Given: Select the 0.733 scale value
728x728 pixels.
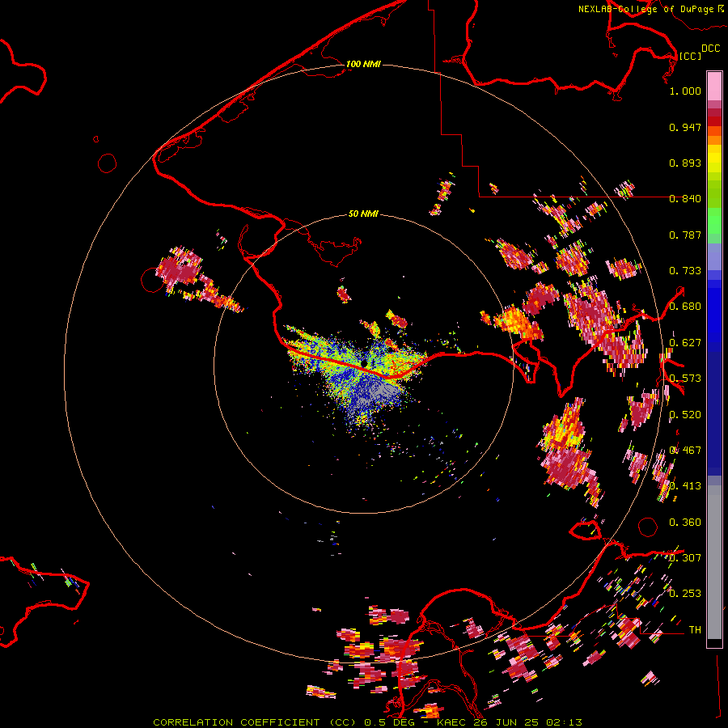Looking at the screenshot, I should point(685,271).
